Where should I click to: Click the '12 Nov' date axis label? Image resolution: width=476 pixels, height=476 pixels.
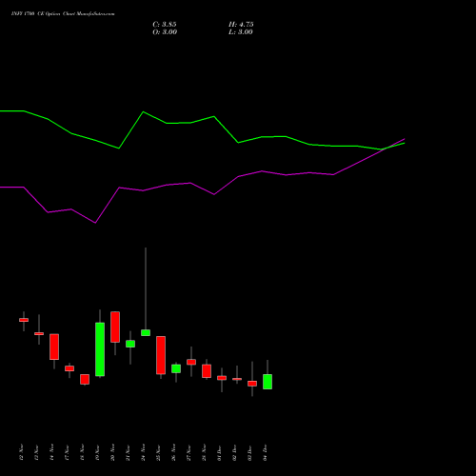click(22, 452)
